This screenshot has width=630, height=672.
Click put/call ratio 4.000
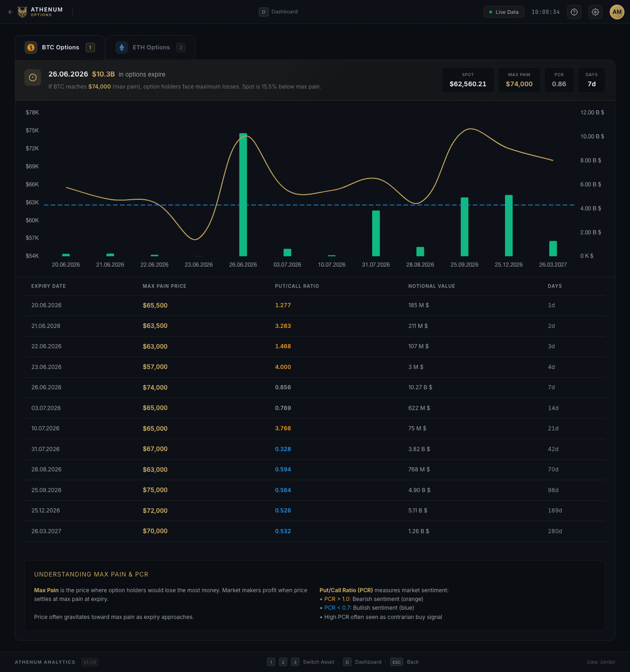[283, 367]
